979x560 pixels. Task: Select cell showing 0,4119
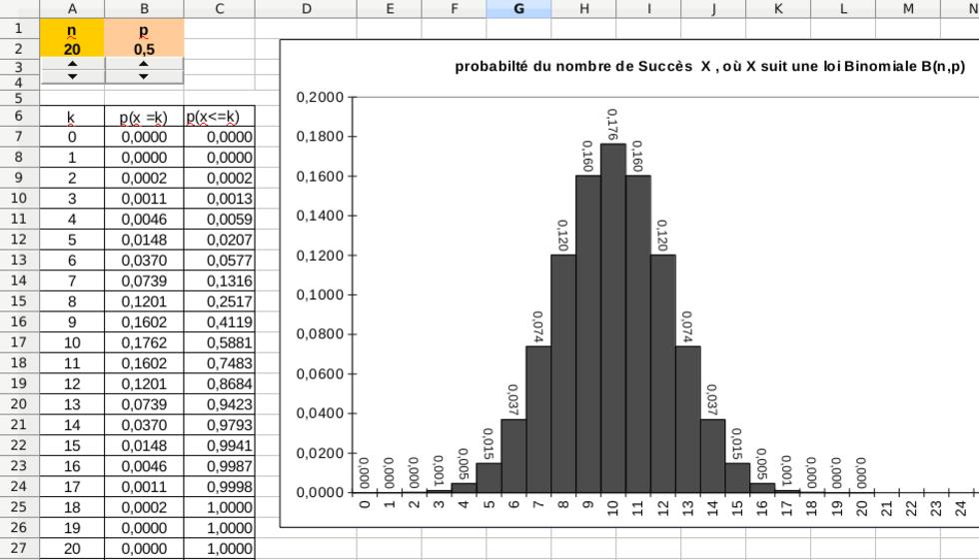click(x=219, y=322)
